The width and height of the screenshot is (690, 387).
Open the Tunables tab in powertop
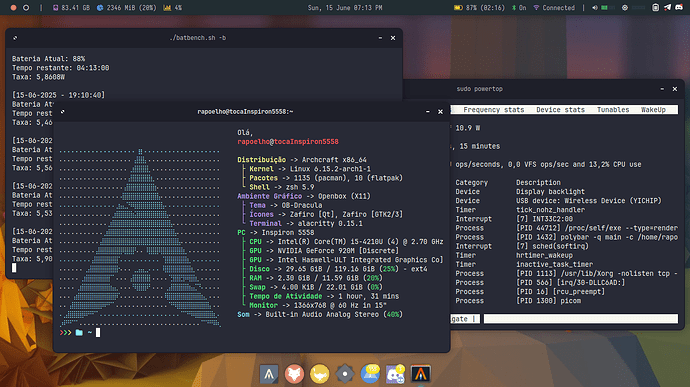click(x=613, y=110)
